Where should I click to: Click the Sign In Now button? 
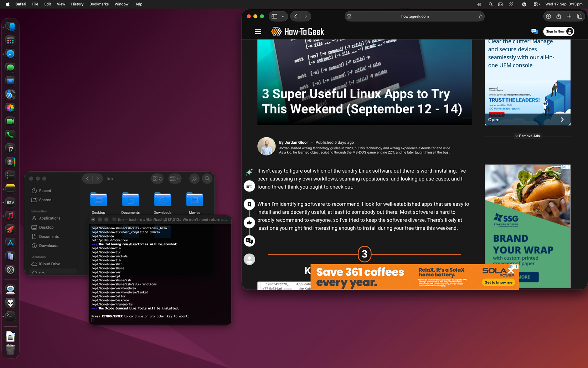pos(558,31)
